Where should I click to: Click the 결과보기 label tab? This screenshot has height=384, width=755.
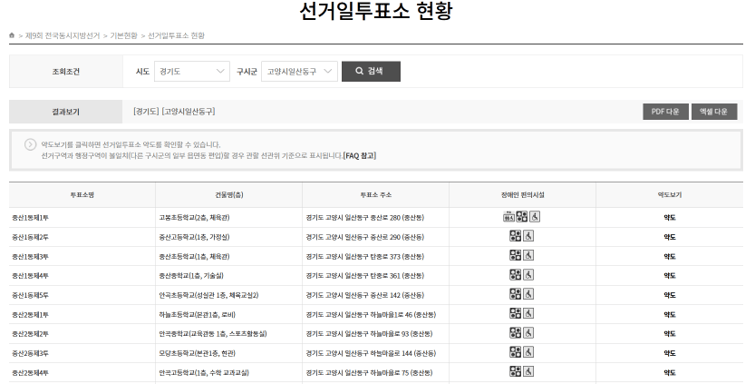pyautogui.click(x=65, y=112)
